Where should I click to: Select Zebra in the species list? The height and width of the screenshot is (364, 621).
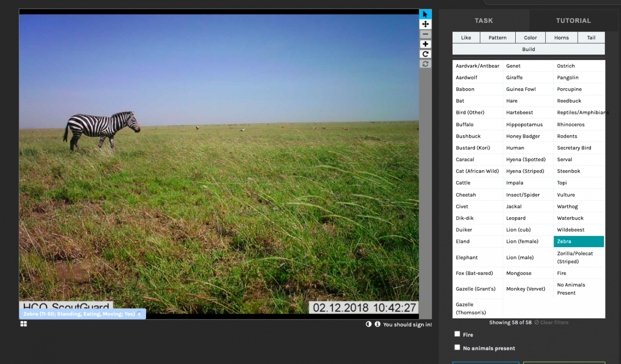point(579,241)
